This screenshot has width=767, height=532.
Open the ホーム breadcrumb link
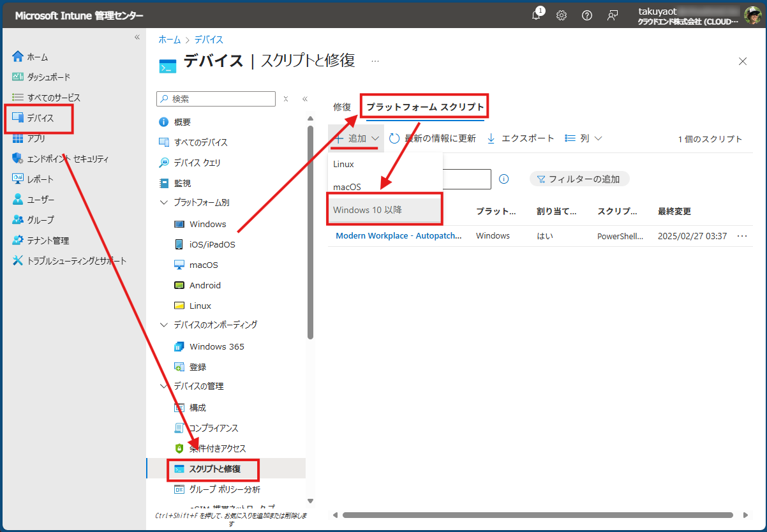pos(170,40)
